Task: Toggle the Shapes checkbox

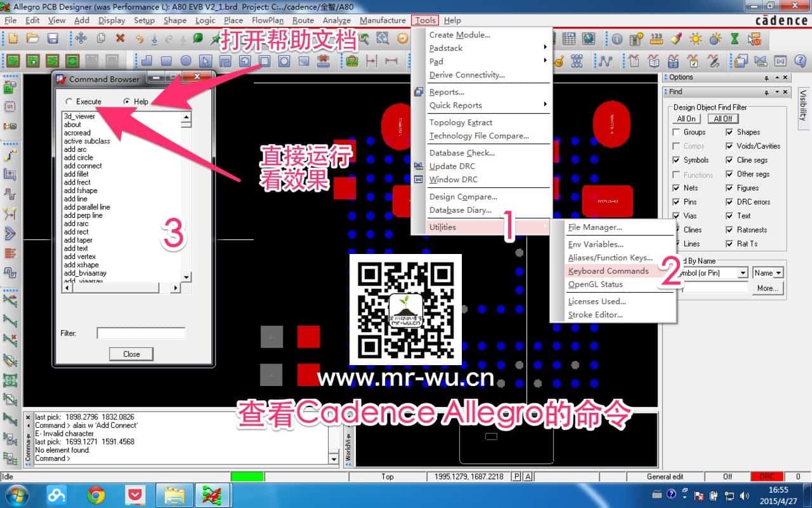Action: (730, 132)
